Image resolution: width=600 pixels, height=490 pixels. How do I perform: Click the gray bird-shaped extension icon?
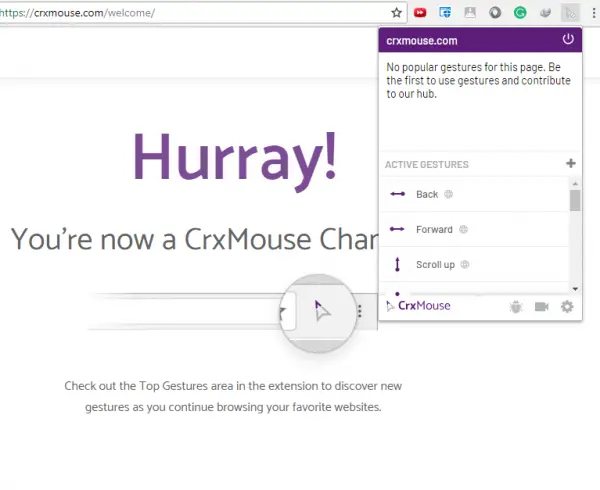(x=545, y=13)
